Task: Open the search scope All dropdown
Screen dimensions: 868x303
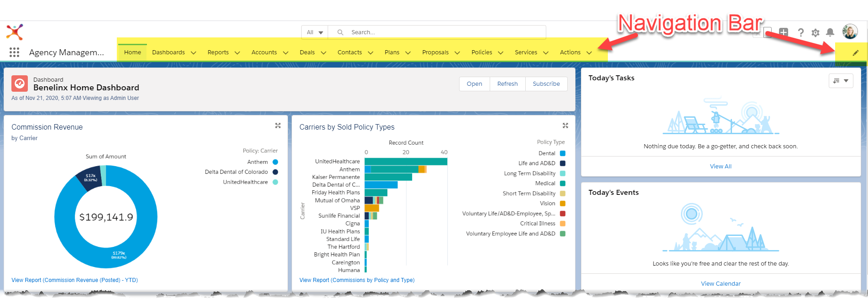Action: 315,32
